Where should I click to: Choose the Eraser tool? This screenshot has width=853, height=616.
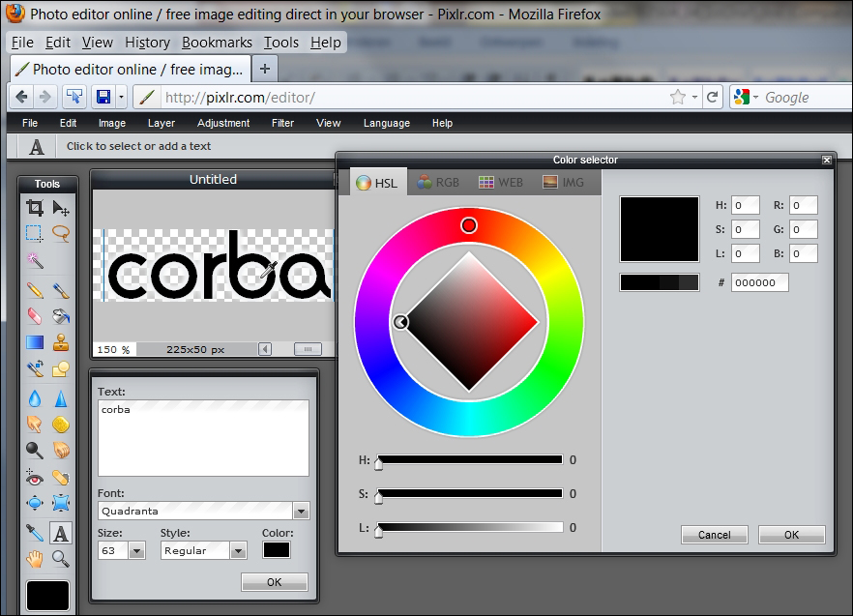point(35,315)
